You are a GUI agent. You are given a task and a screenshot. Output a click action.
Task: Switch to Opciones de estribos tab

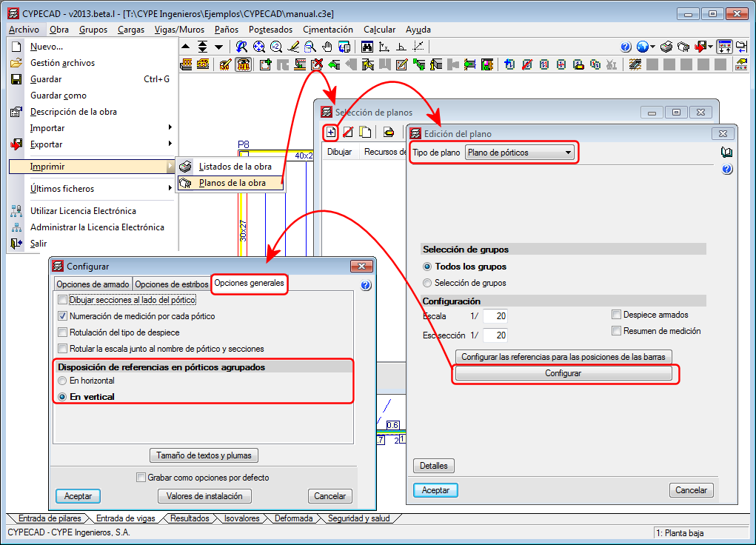(x=171, y=284)
